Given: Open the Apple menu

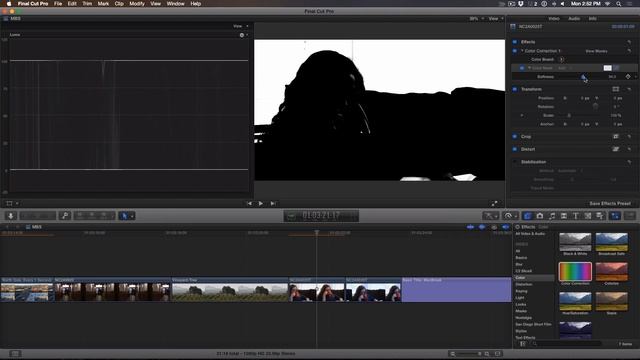Looking at the screenshot, I should (9, 4).
